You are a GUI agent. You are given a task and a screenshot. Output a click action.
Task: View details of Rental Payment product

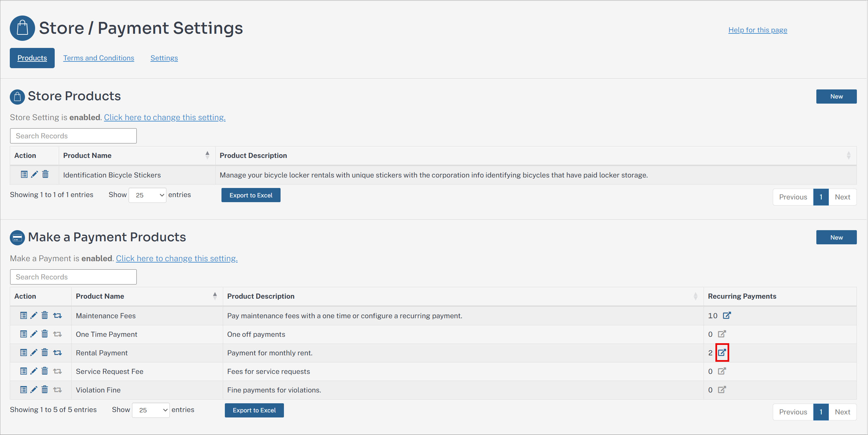point(23,353)
